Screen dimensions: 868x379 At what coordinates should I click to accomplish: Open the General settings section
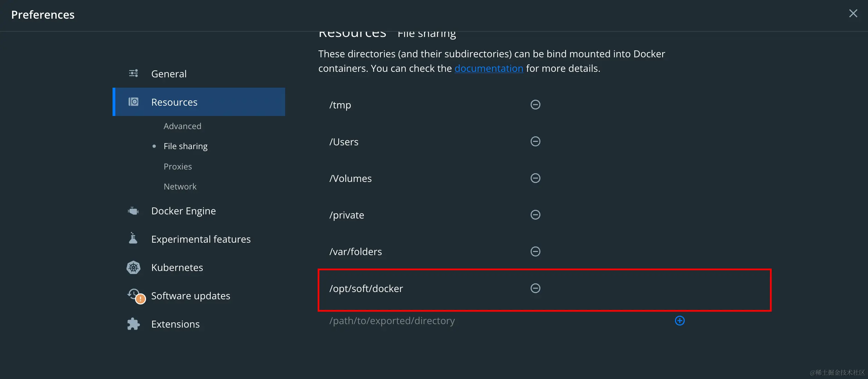point(168,74)
